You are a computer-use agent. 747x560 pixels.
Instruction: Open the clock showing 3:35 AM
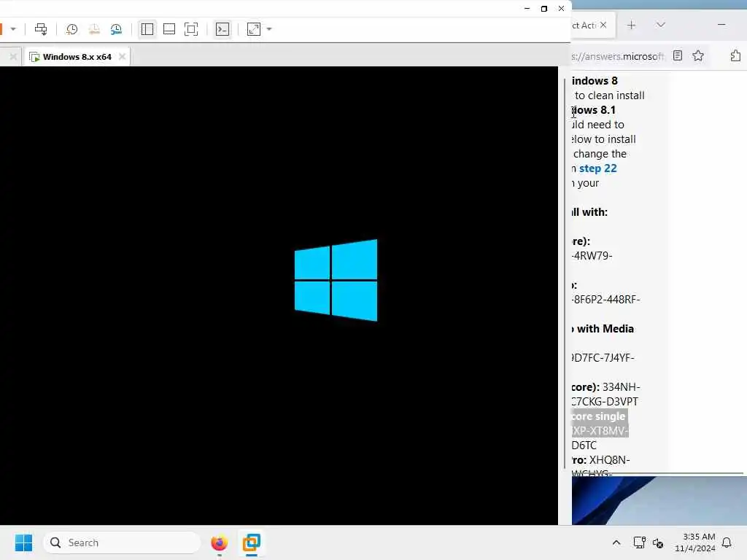[x=695, y=542]
